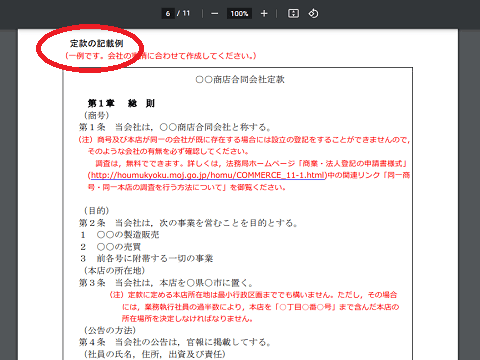Click the total page count 11
The width and height of the screenshot is (480, 360).
(x=186, y=13)
